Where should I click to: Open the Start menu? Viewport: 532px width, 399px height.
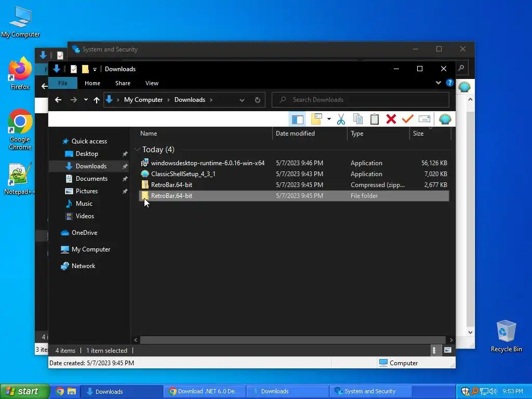[25, 391]
